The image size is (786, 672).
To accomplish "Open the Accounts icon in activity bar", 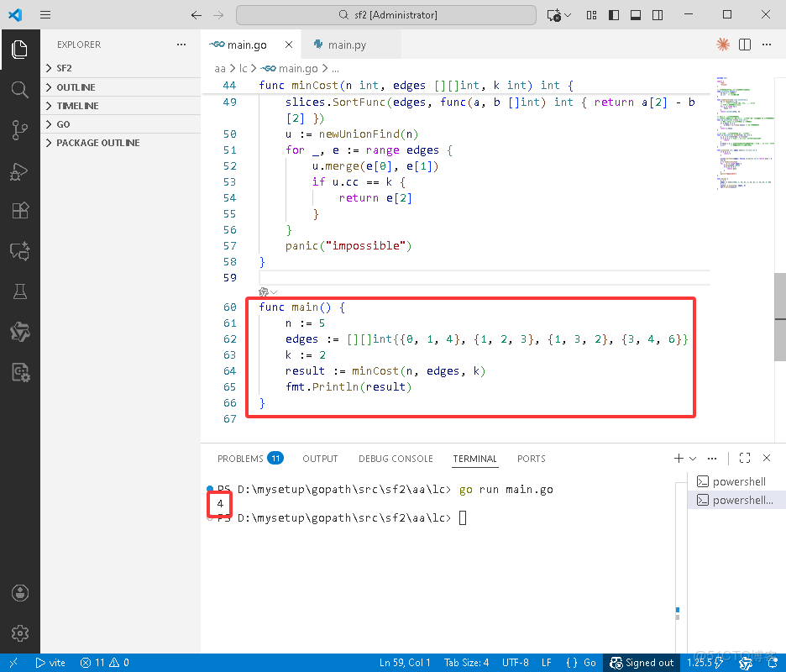I will point(19,593).
